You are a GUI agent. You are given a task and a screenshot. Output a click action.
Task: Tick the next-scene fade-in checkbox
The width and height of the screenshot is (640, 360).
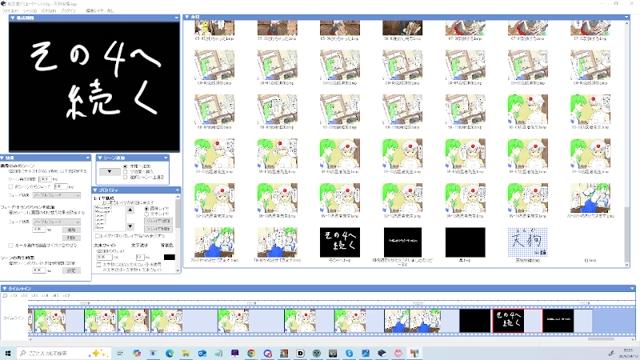[x=11, y=187]
